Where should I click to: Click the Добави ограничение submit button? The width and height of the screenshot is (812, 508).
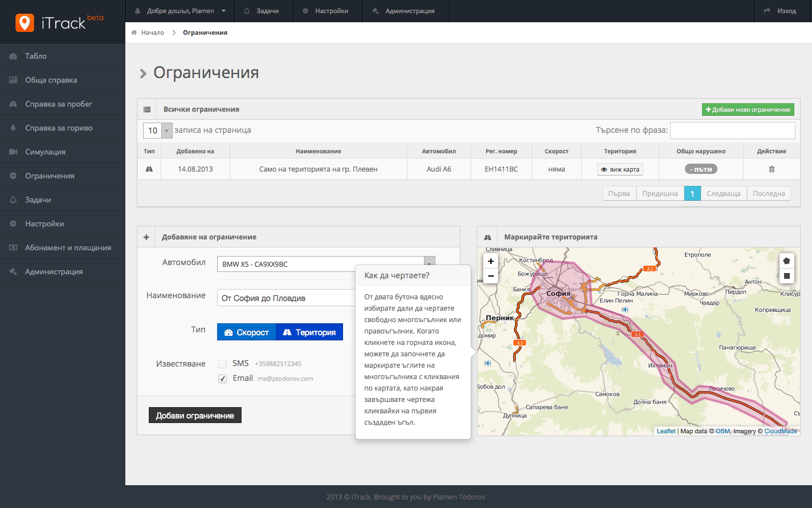195,415
